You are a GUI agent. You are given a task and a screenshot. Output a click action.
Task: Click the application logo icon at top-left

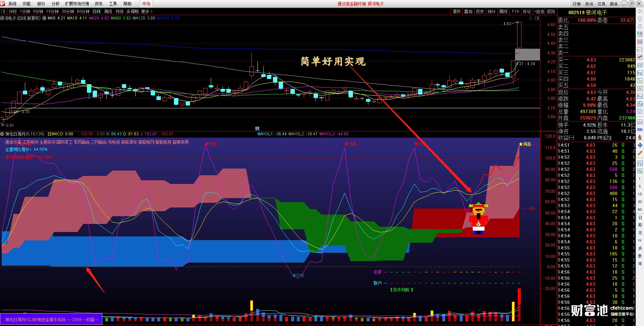[3, 4]
